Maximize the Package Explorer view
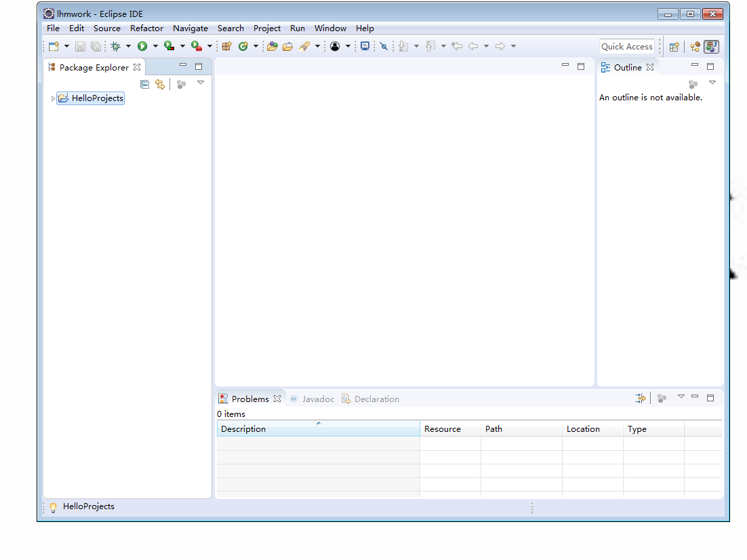The height and width of the screenshot is (560, 747). (x=199, y=66)
